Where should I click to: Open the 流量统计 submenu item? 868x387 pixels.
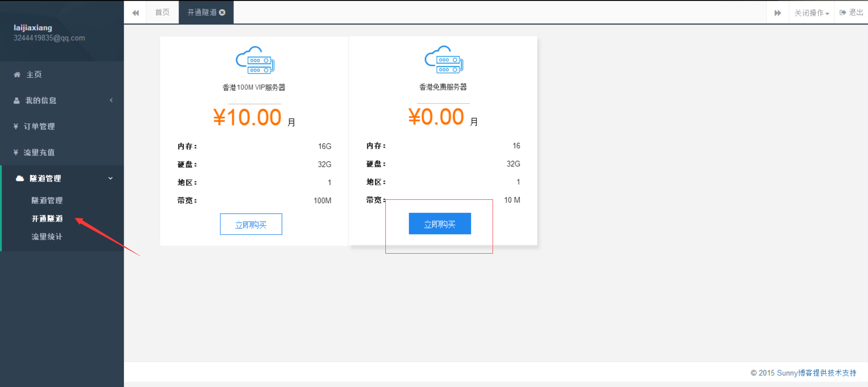click(47, 236)
